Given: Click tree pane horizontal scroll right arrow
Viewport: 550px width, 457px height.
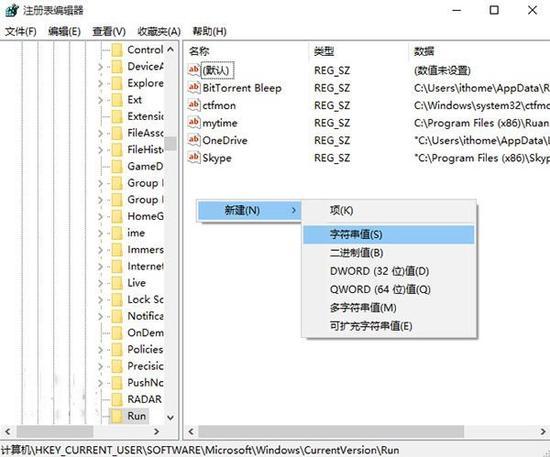Looking at the screenshot, I should point(157,431).
